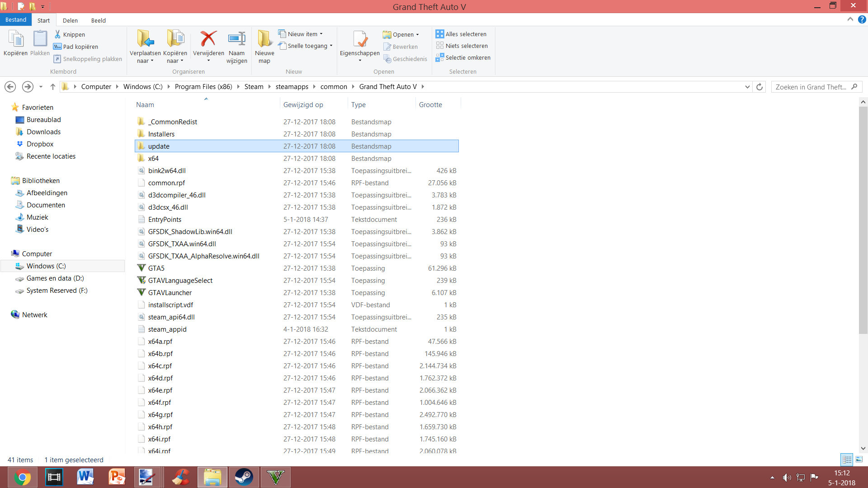Expand the Openen dropdown arrow
The height and width of the screenshot is (488, 868).
click(x=417, y=34)
